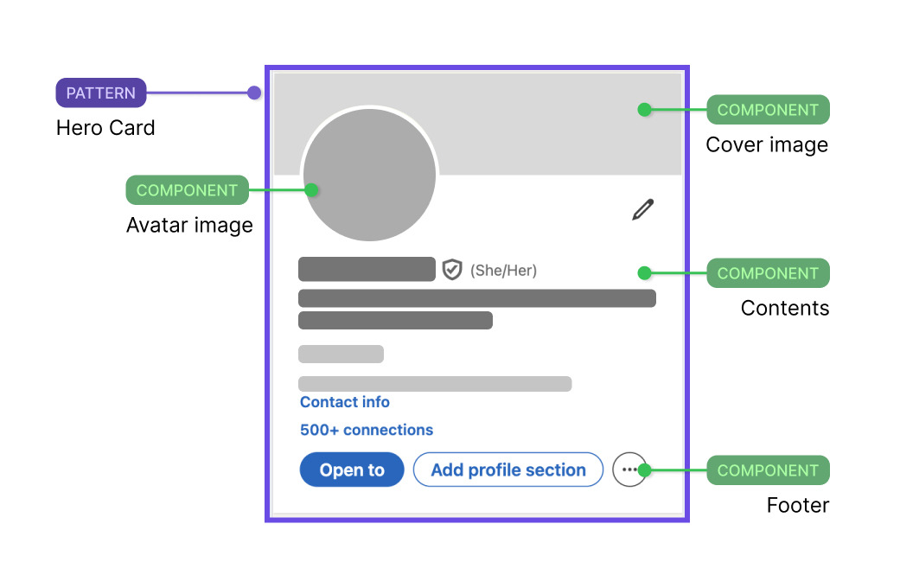Open the Contact info link
The width and height of the screenshot is (900, 588).
344,402
